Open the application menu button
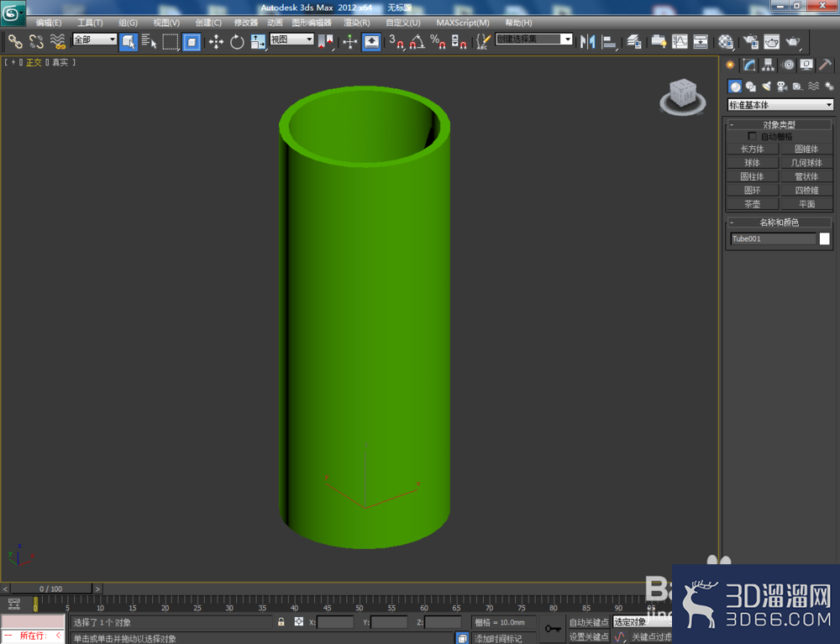This screenshot has height=644, width=840. [x=13, y=13]
